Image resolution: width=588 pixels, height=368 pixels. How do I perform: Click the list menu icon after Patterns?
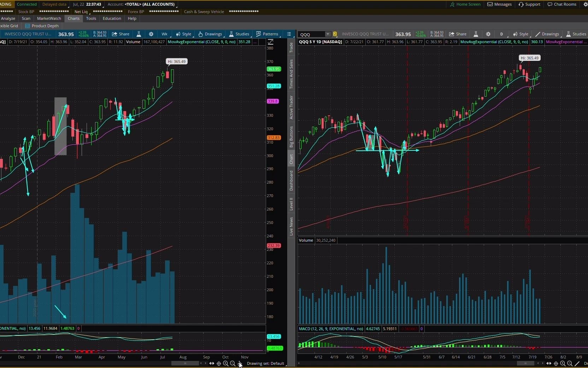click(x=289, y=34)
